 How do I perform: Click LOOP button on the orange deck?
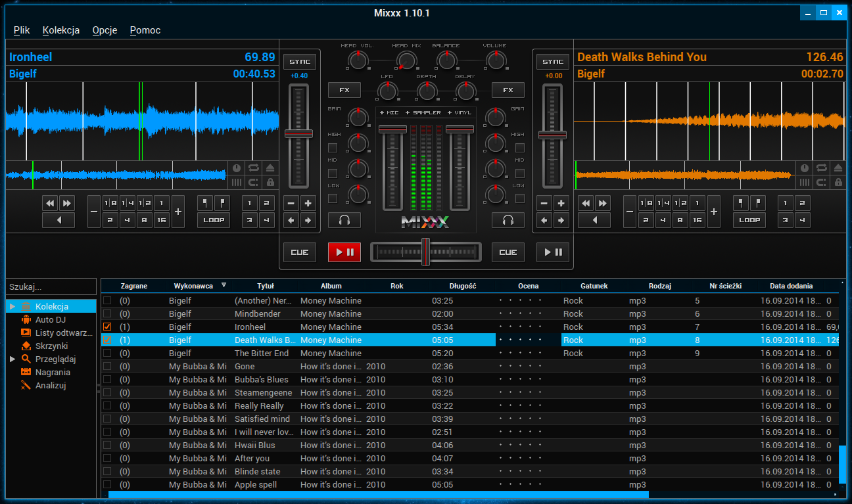click(749, 220)
